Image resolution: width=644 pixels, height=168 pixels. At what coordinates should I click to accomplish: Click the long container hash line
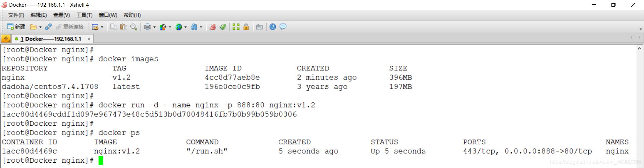pyautogui.click(x=149, y=114)
